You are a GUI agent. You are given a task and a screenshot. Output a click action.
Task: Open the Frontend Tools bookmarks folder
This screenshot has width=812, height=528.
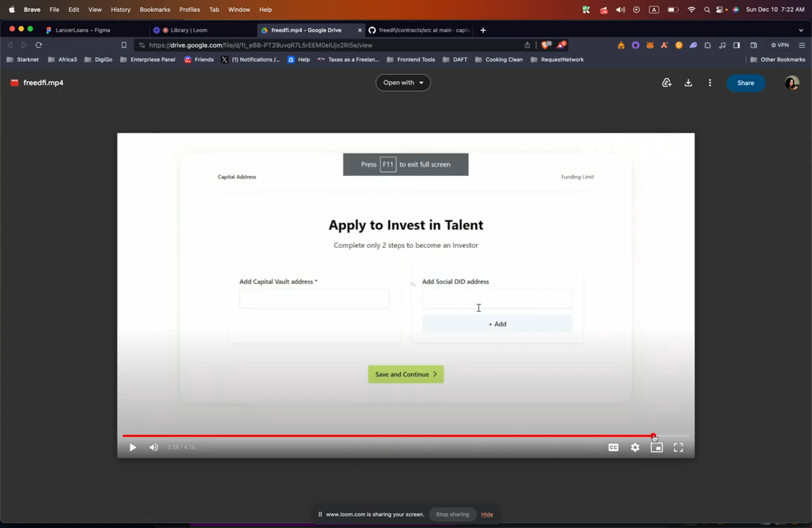[x=410, y=59]
